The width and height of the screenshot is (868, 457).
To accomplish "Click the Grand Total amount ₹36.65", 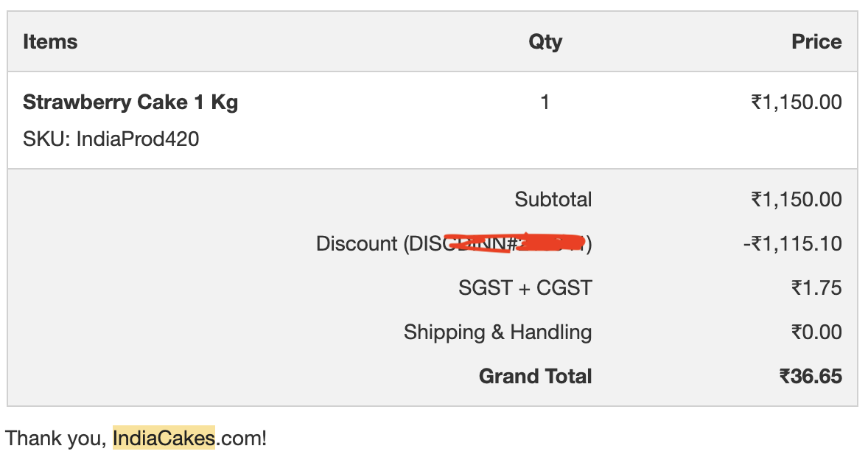I will click(x=811, y=376).
